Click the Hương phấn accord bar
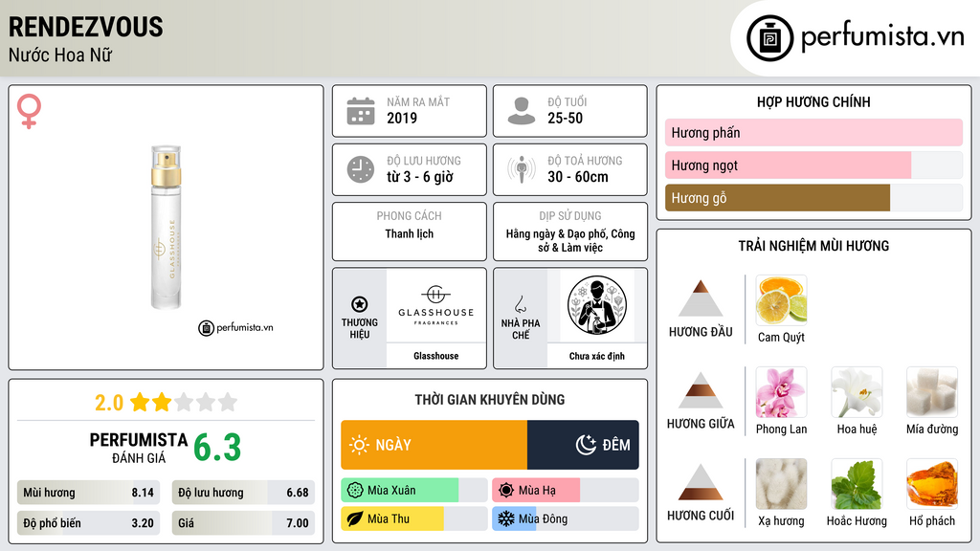Screen dimensions: 980x551 click(x=813, y=132)
